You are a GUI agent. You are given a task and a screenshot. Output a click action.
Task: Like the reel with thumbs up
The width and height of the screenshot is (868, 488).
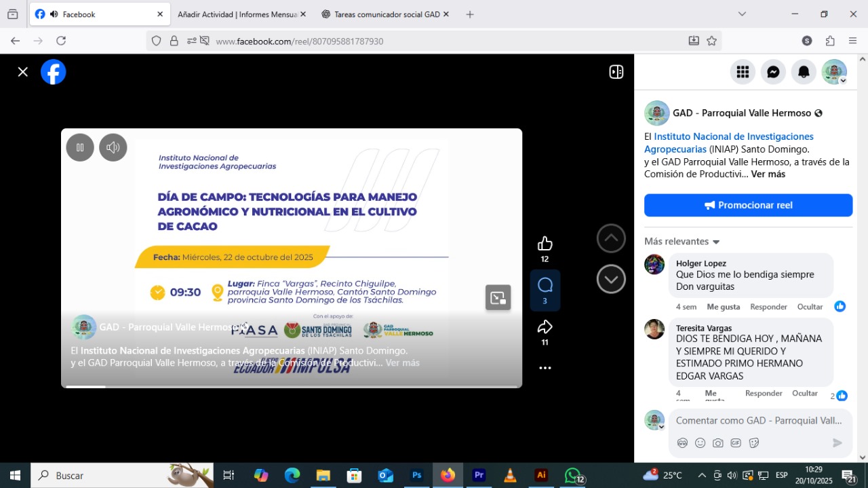click(545, 244)
